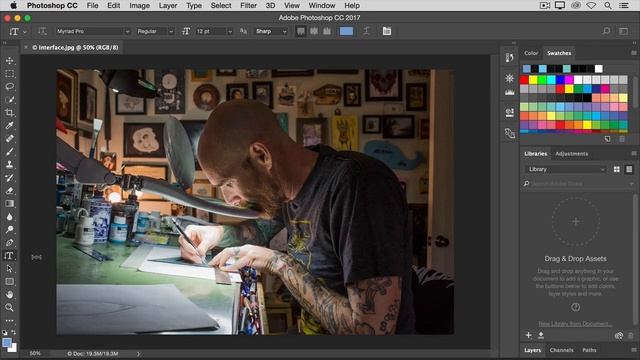This screenshot has height=360, width=640.
Task: Reset default foreground and background colors
Action: pos(4,332)
